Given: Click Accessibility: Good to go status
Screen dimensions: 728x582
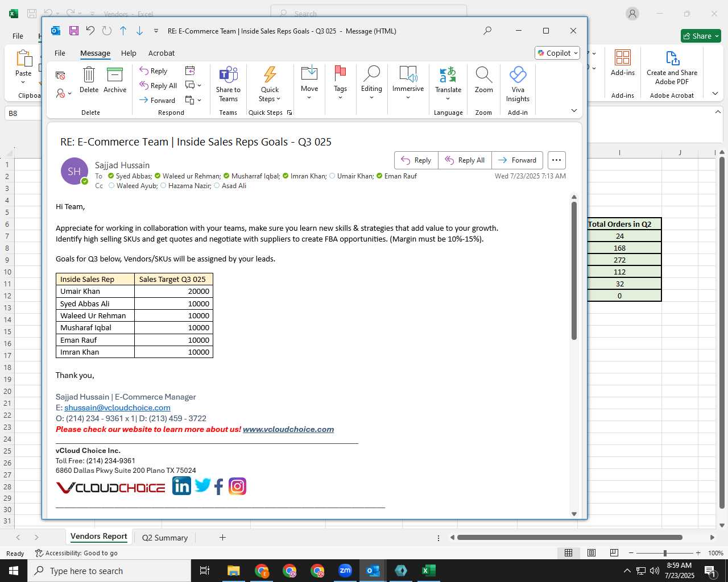Looking at the screenshot, I should 76,553.
